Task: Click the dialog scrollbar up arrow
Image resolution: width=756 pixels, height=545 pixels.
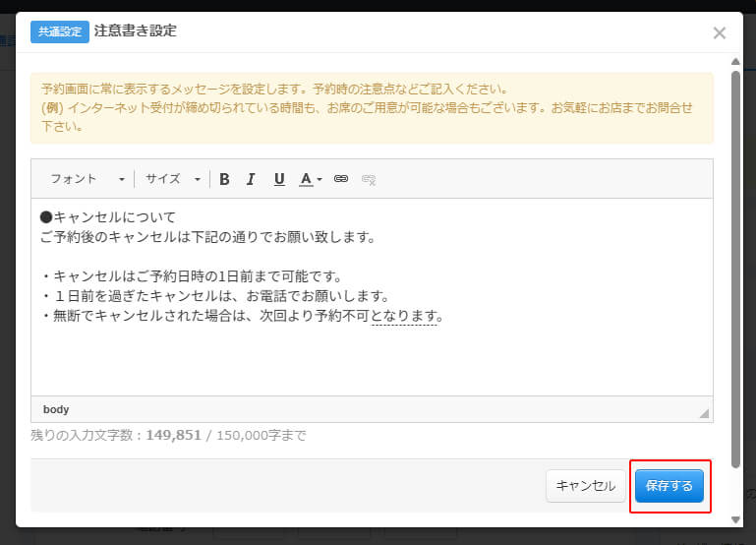Action: coord(736,62)
